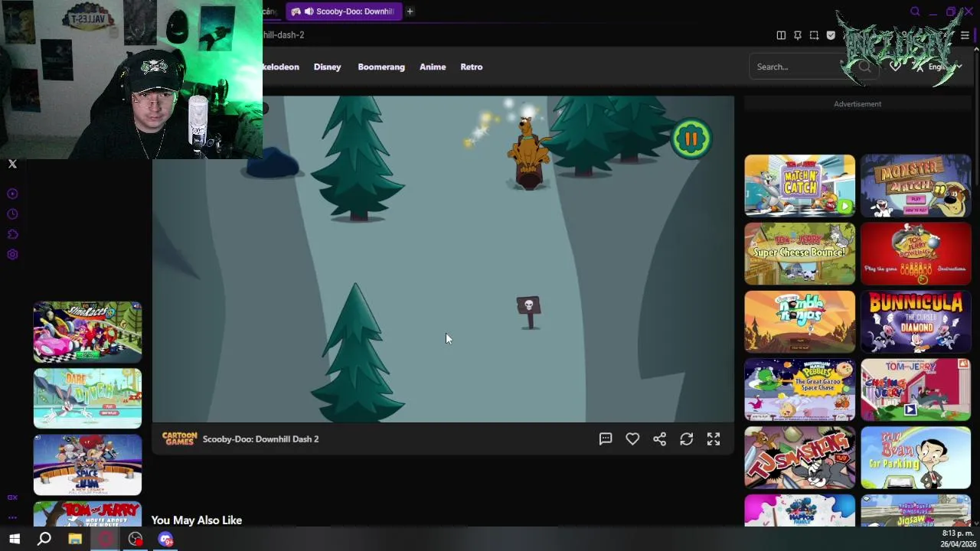Start the snapshot capture tool
The width and height of the screenshot is (980, 551).
[x=814, y=35]
